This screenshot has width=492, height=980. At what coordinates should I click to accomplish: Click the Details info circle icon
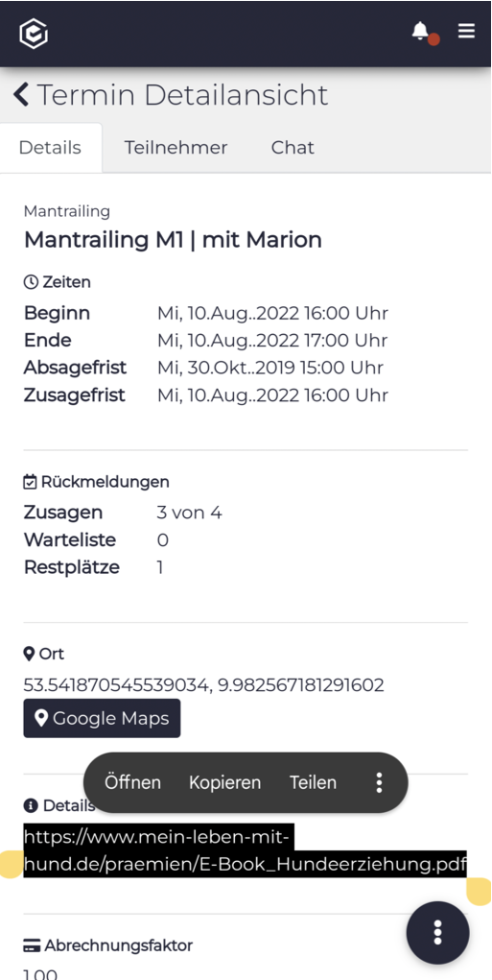tap(31, 805)
